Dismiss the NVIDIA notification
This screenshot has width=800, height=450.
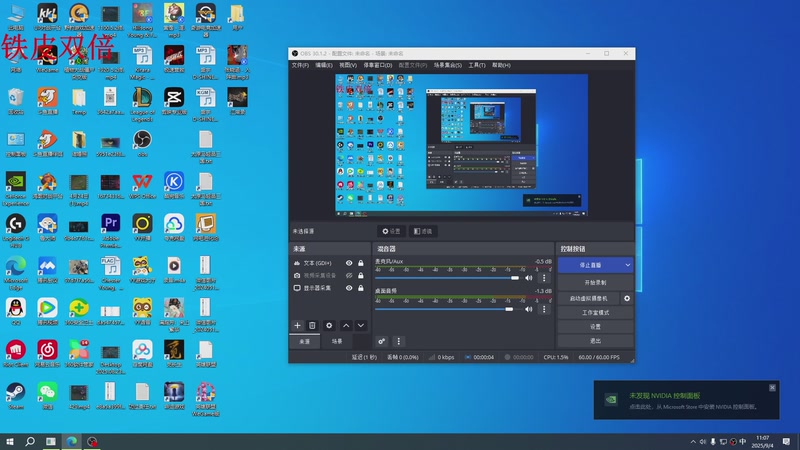point(772,388)
